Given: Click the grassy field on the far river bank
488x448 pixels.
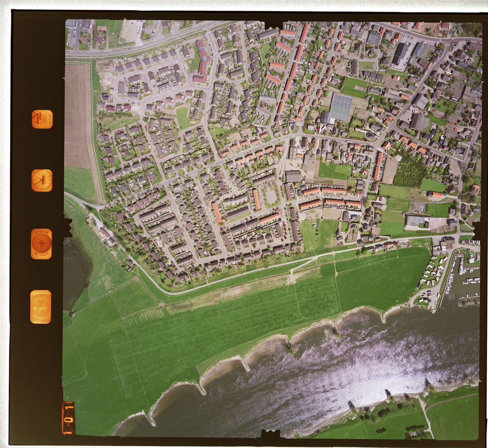Looking at the screenshot, I should tap(454, 417).
